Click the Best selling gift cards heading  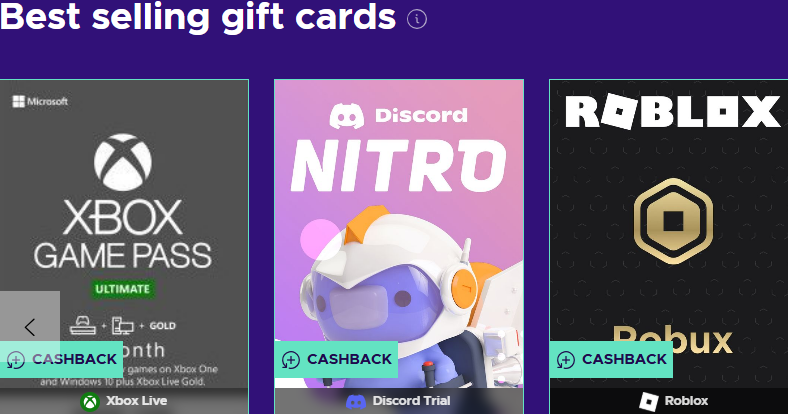tap(198, 16)
